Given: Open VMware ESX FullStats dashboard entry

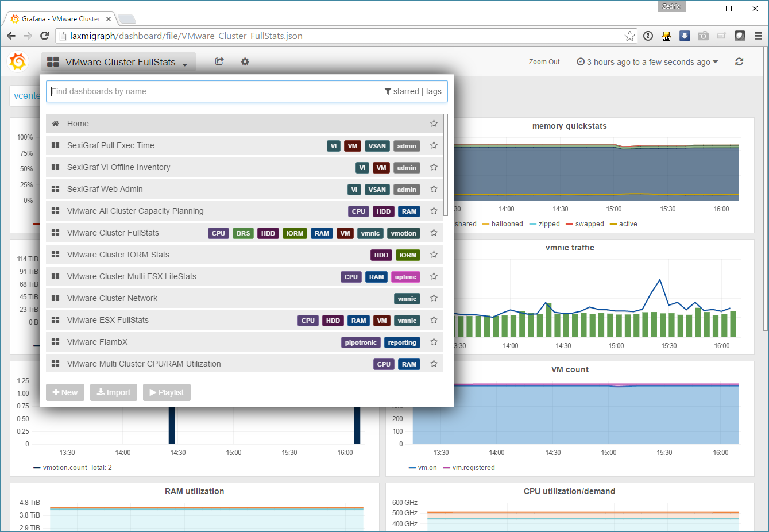Looking at the screenshot, I should tap(108, 320).
